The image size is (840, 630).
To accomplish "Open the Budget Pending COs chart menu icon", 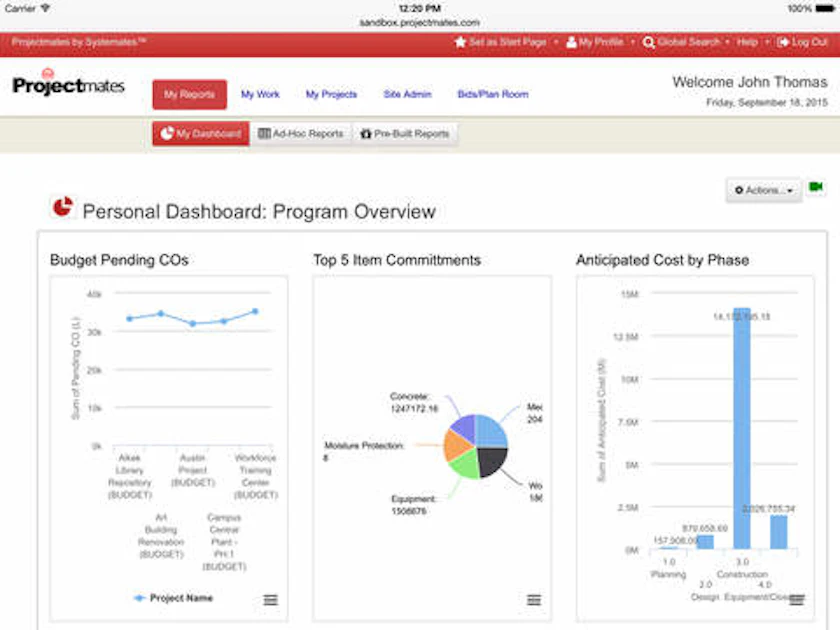I will (271, 599).
